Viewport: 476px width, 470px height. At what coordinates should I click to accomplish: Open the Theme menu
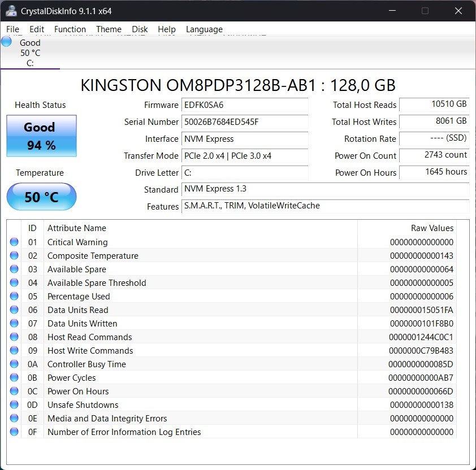pyautogui.click(x=109, y=29)
